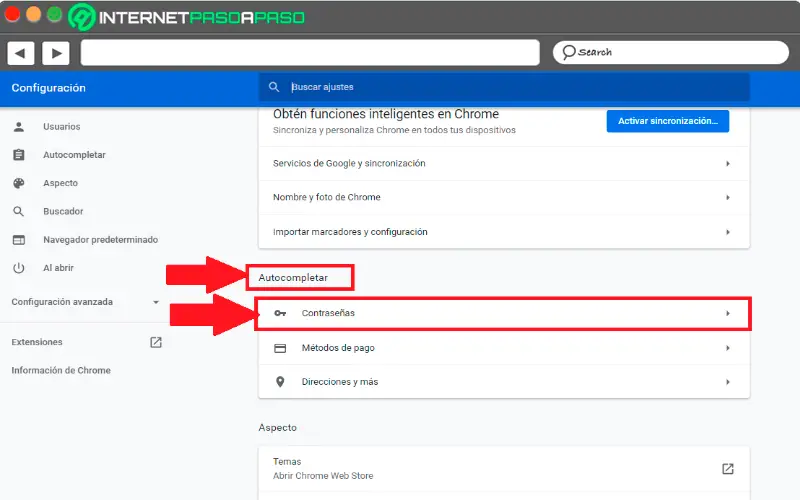The width and height of the screenshot is (800, 500).
Task: Click the Activar sincronización button
Action: click(x=667, y=121)
